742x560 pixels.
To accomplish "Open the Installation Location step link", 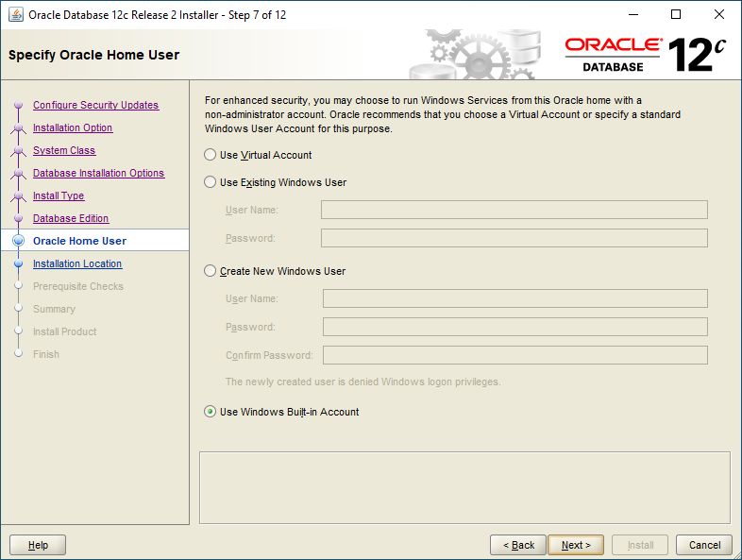I will click(77, 263).
